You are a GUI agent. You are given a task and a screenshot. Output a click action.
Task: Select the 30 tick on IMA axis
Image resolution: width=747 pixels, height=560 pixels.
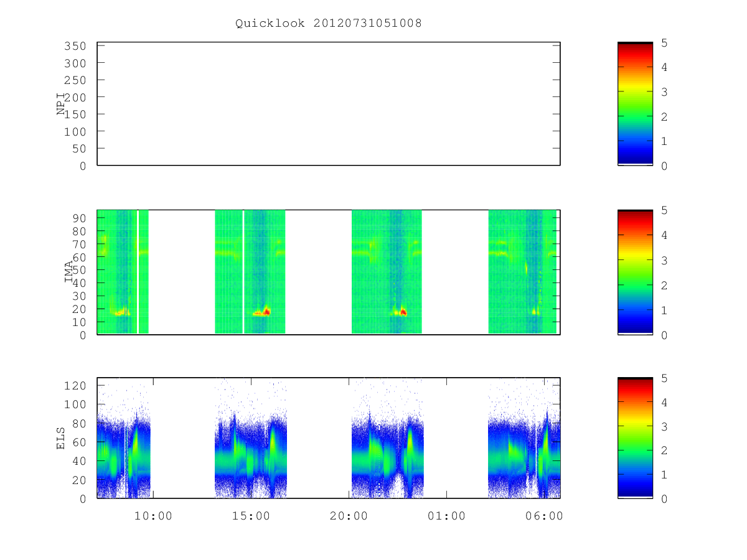80,296
